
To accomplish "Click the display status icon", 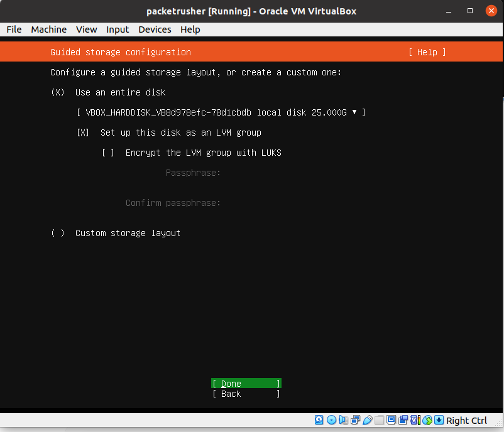I will 390,420.
